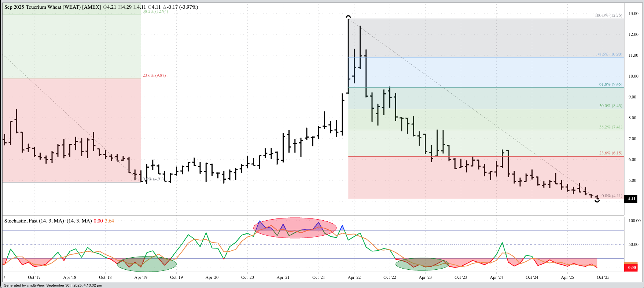Click the orange 3.64 stochastic MA value
The image size is (644, 288).
(109, 221)
